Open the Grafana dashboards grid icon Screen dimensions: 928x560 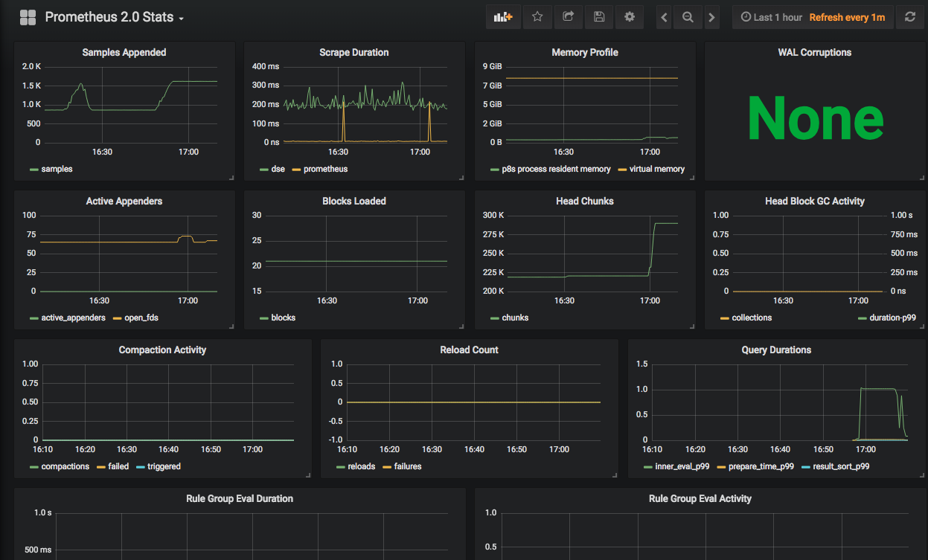tap(28, 17)
